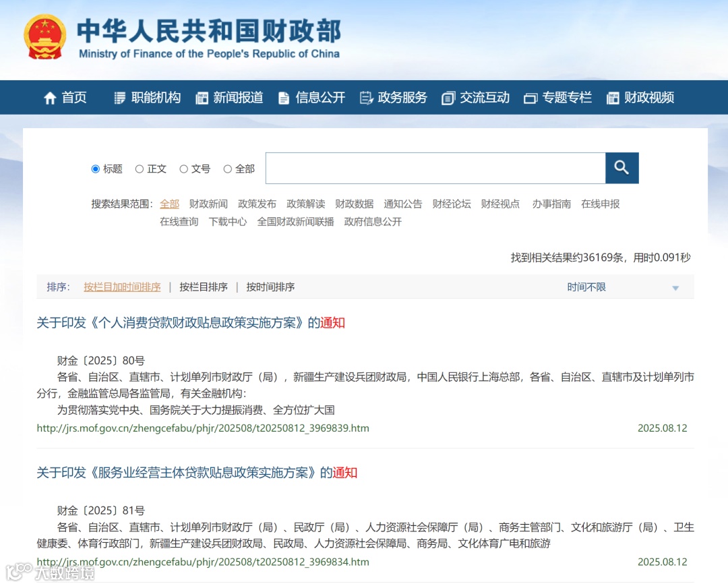The width and height of the screenshot is (728, 586).
Task: Open URL ending t20250812_3969834.htm
Action: [x=203, y=562]
